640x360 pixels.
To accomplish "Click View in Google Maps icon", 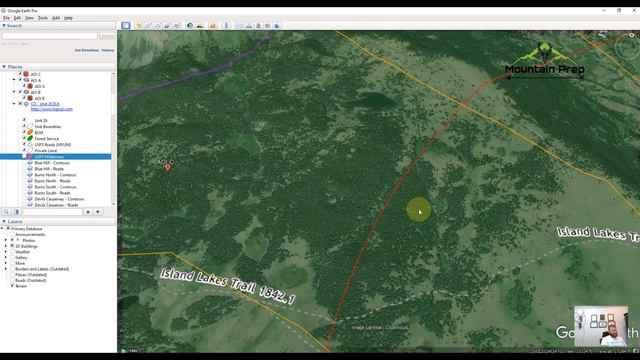I will pos(268,26).
